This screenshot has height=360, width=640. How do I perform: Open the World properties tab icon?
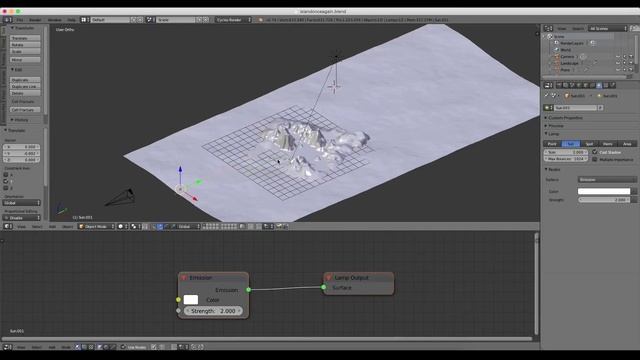579,85
